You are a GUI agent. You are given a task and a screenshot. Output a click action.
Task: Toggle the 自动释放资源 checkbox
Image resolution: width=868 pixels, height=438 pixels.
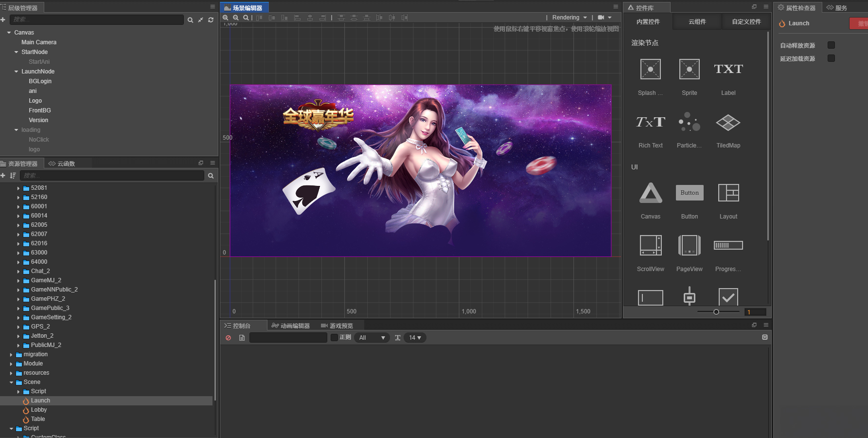click(x=831, y=45)
